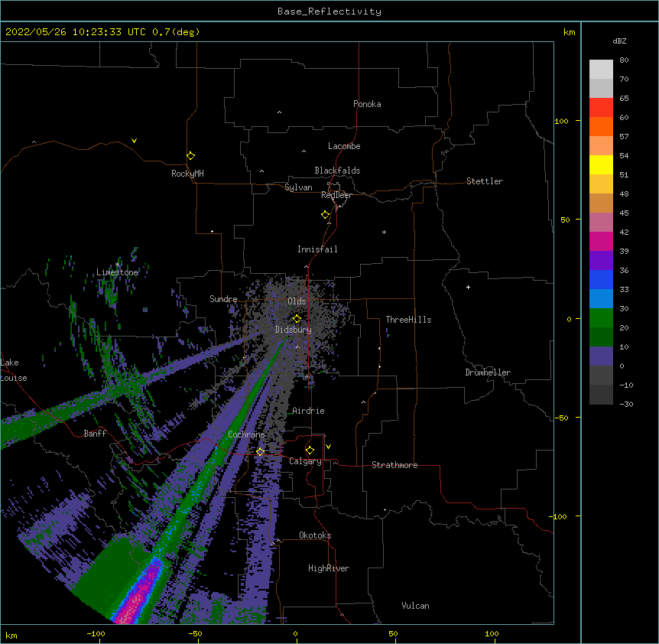Viewport: 659px width, 644px height.
Task: Click the yellow diamond marker above RockyMH
Action: [190, 155]
